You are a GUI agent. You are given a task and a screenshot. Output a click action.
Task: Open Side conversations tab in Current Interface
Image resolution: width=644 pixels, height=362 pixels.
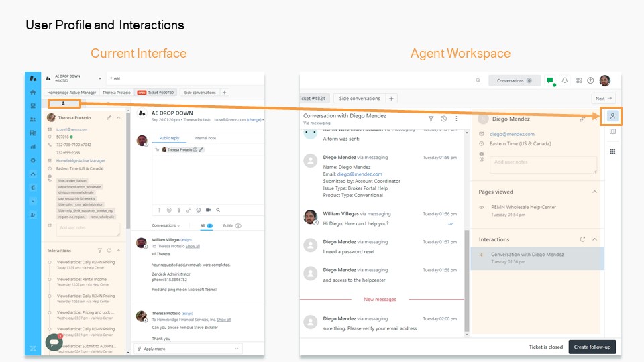(x=200, y=93)
